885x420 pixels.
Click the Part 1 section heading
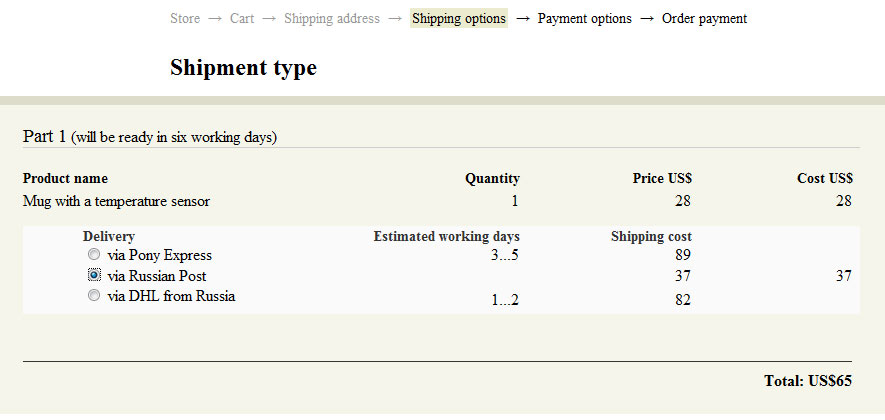pyautogui.click(x=150, y=136)
